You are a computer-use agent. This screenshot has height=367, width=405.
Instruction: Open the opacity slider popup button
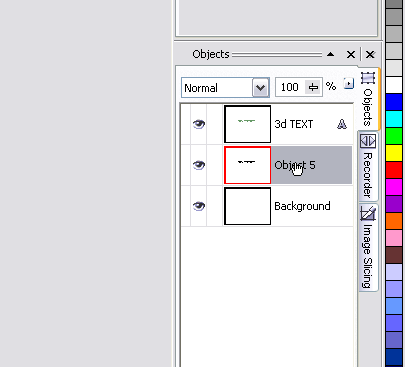[313, 87]
